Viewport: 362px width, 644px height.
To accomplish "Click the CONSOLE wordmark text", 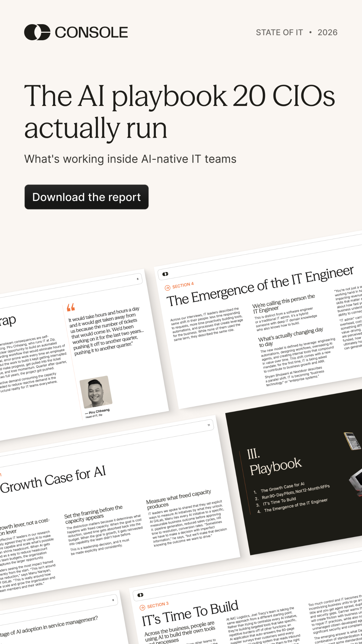I will (x=91, y=32).
